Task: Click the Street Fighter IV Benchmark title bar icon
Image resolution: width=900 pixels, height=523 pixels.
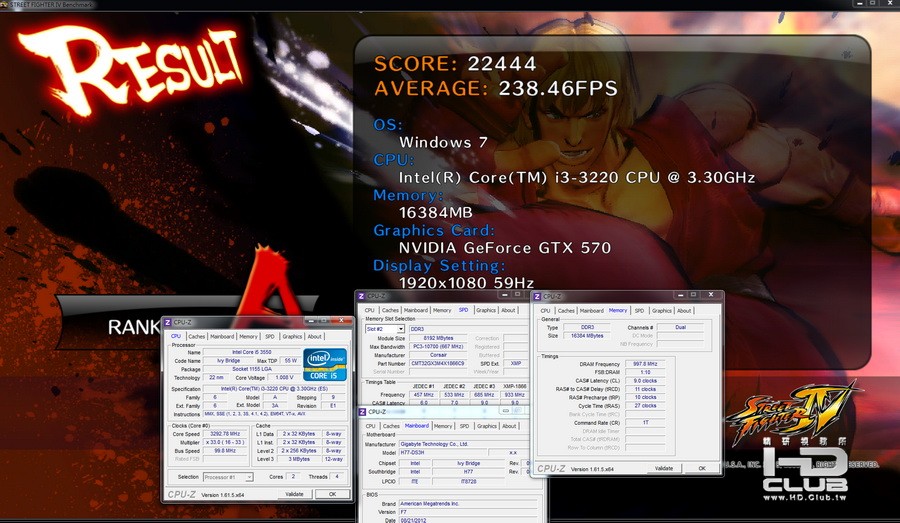Action: [x=4, y=4]
